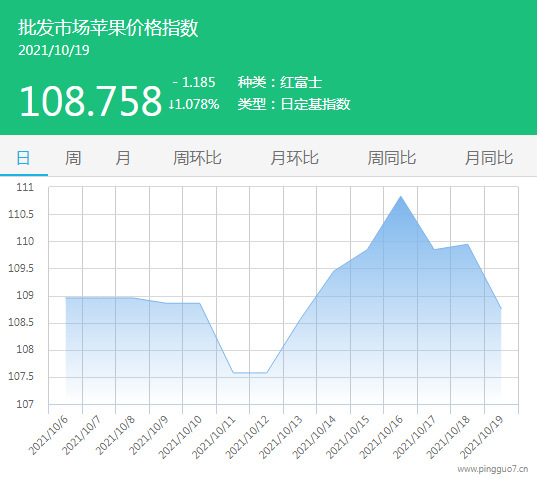Click the down arrow beside 1.078%
The width and height of the screenshot is (537, 479).
tap(171, 105)
